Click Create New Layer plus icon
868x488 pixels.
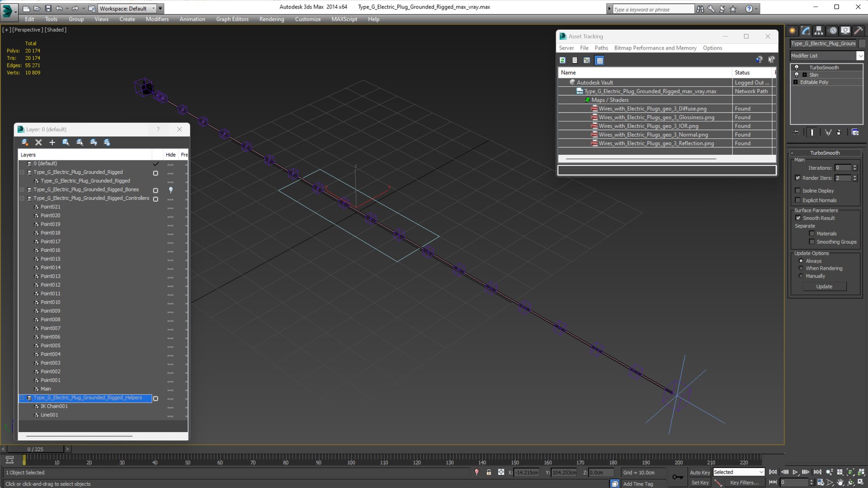pos(52,142)
